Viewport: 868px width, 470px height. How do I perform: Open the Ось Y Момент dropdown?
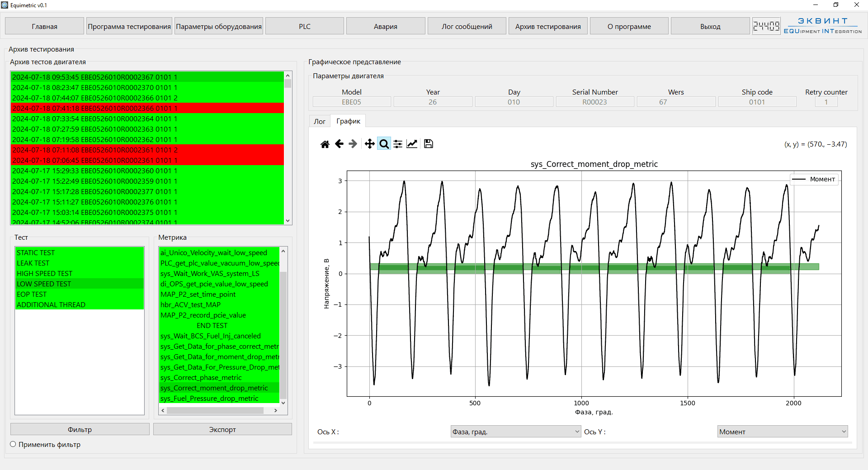click(x=782, y=432)
